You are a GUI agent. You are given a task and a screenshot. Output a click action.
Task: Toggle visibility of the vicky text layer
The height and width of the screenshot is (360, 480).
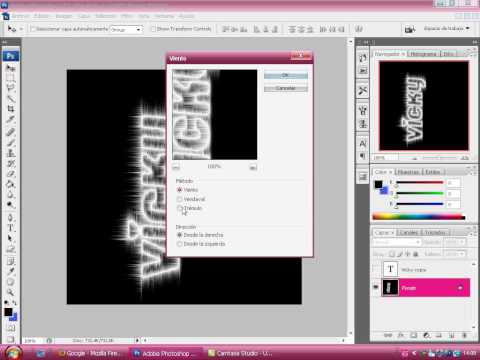[376, 269]
